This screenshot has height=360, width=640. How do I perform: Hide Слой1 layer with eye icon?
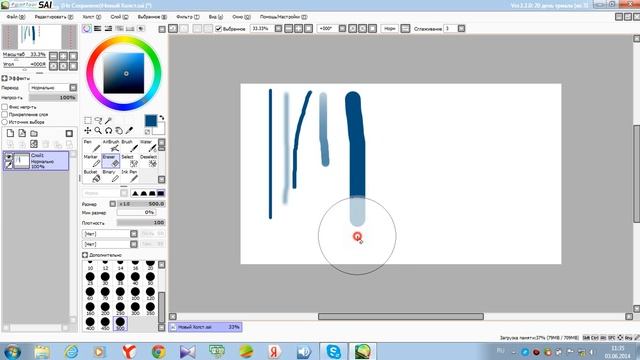click(x=9, y=156)
